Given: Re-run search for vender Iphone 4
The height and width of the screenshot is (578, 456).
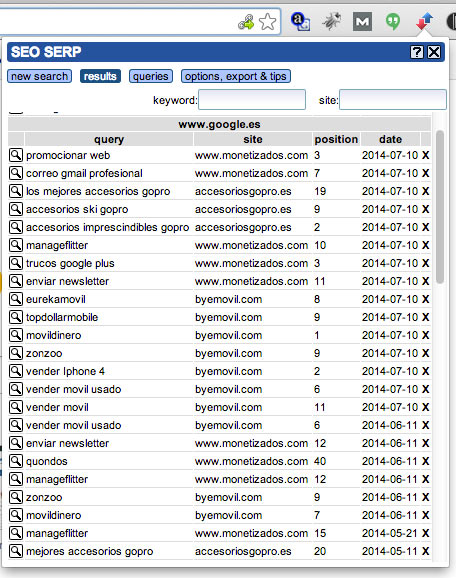Looking at the screenshot, I should 16,371.
